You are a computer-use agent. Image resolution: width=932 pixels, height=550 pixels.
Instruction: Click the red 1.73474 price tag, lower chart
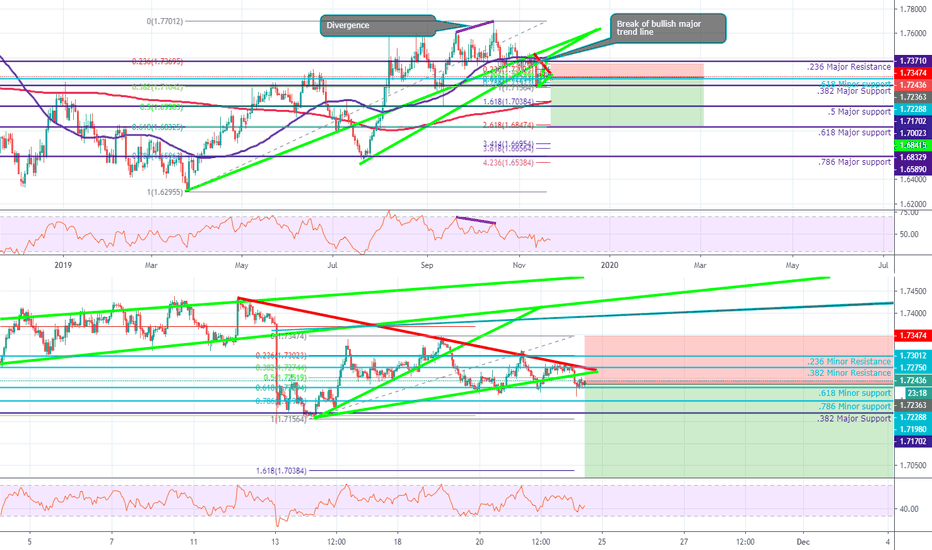pyautogui.click(x=910, y=334)
